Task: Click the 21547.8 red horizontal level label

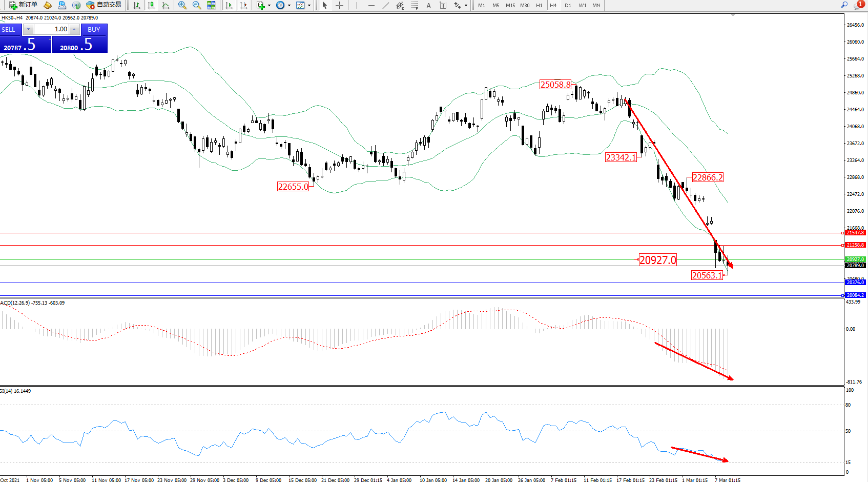Action: click(x=855, y=233)
